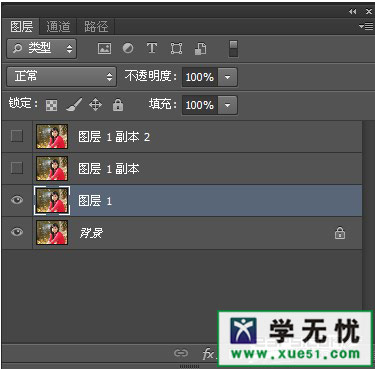375x369 pixels.
Task: Open the 填充 slider arrow
Action: point(227,105)
